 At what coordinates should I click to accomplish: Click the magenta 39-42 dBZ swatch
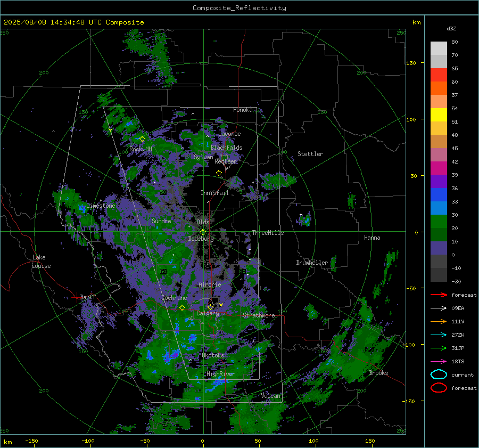(439, 168)
